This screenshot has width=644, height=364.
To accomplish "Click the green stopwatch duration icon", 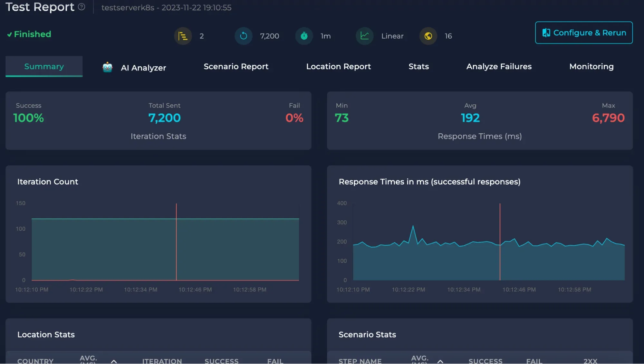I will pos(304,36).
